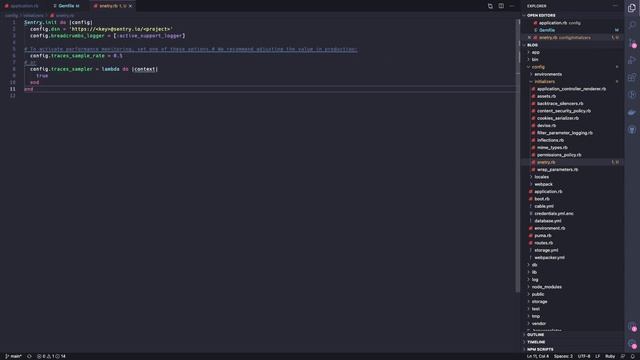The height and width of the screenshot is (360, 640).
Task: Open the Docker whale view
Action: click(632, 112)
